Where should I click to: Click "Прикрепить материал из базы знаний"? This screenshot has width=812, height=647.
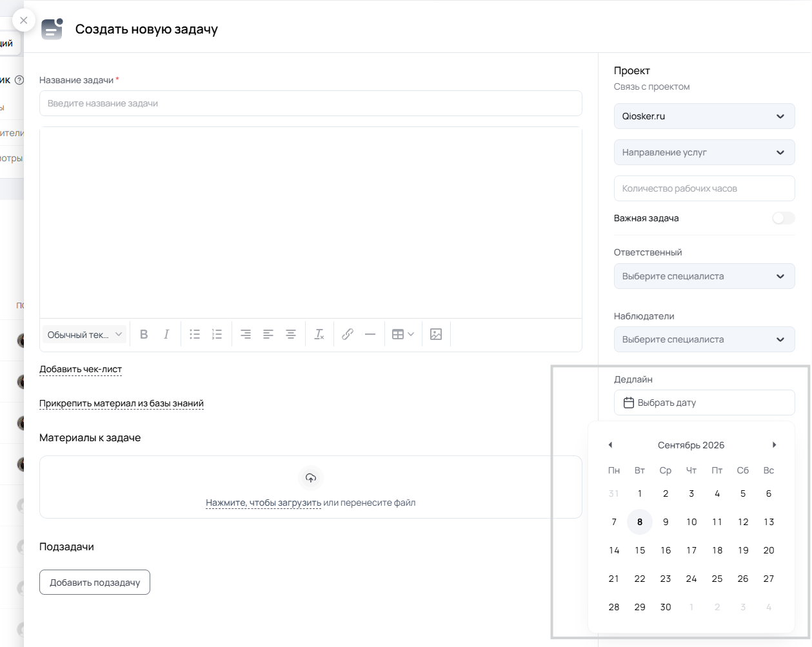121,404
